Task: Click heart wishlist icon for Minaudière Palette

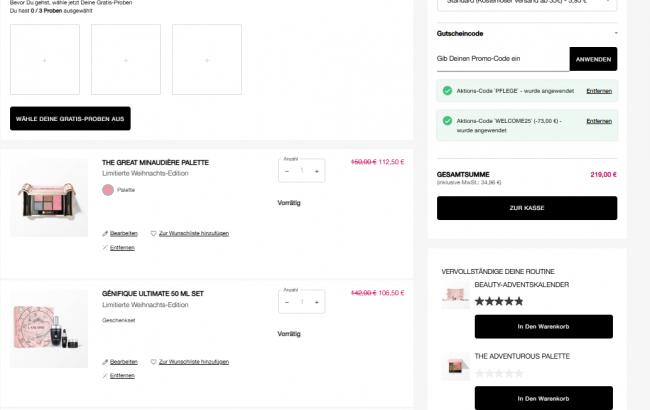Action: pos(154,233)
